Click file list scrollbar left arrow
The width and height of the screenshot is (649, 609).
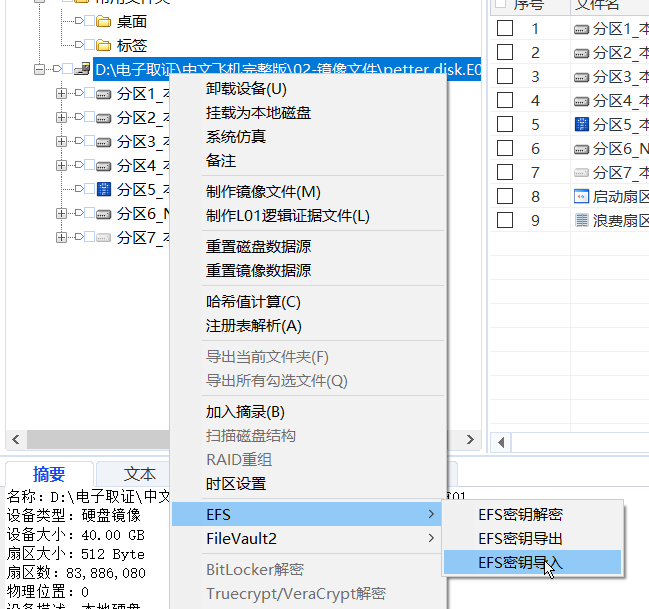click(501, 442)
